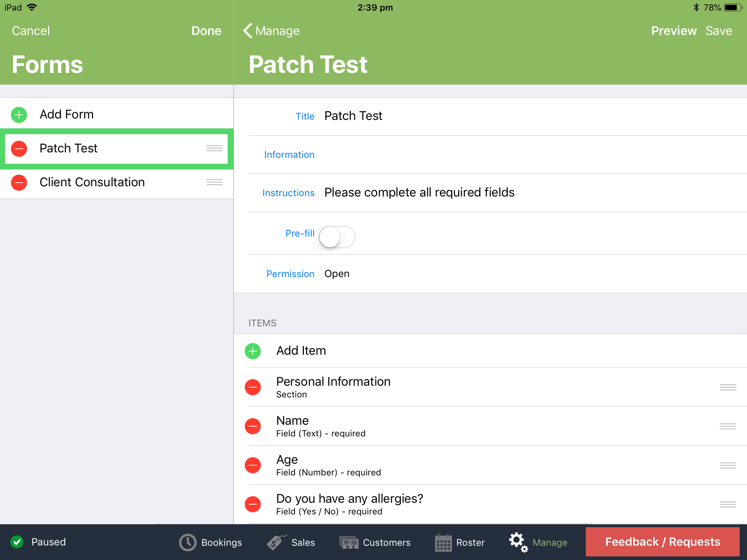Tap red delete icon beside Patch Test form
Screen dimensions: 747x560
(x=19, y=149)
